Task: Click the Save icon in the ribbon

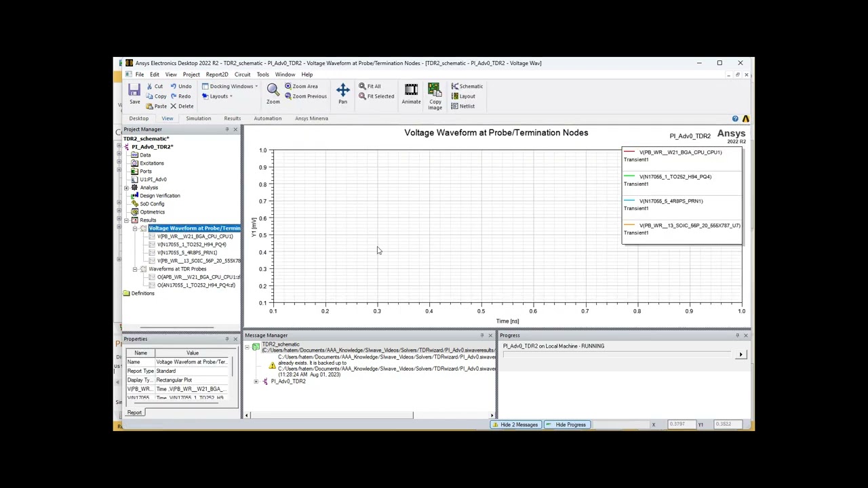Action: pyautogui.click(x=134, y=90)
